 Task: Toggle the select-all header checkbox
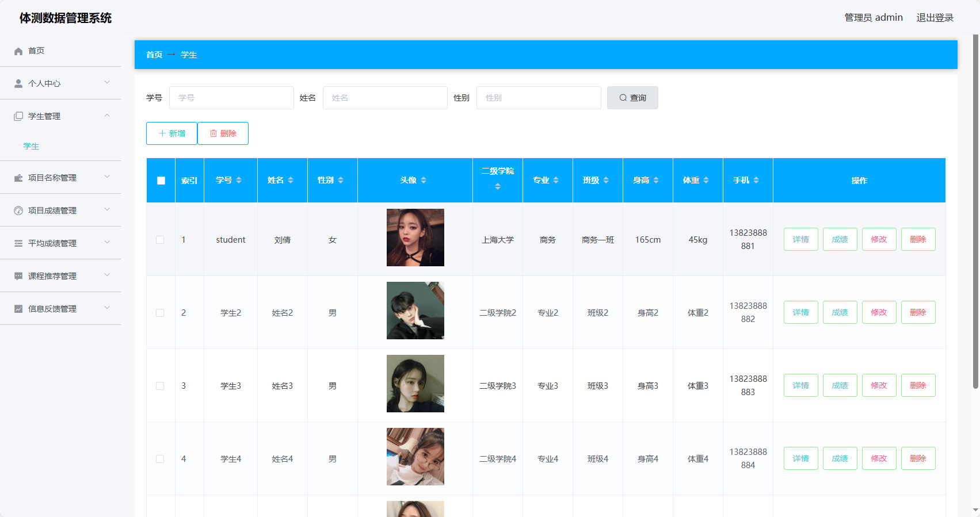(161, 181)
